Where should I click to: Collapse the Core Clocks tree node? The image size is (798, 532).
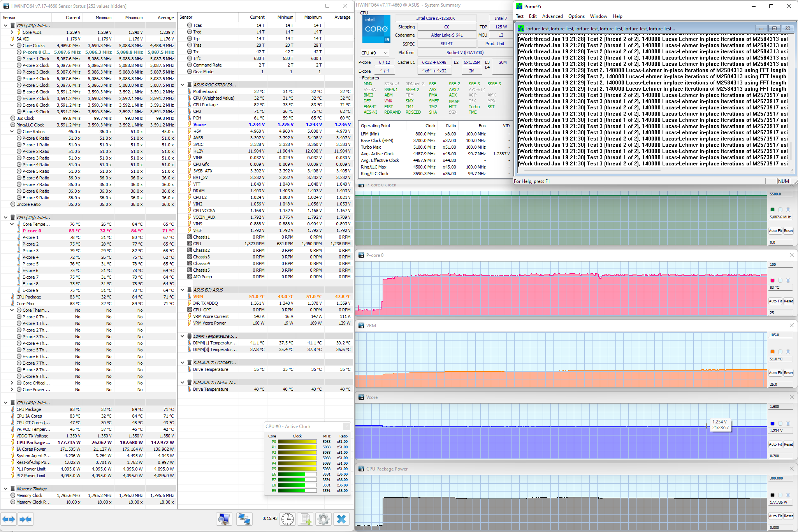tap(12, 46)
